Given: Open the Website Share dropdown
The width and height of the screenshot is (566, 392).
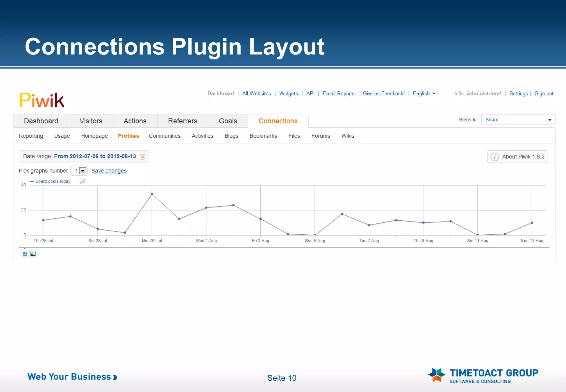Looking at the screenshot, I should 518,120.
